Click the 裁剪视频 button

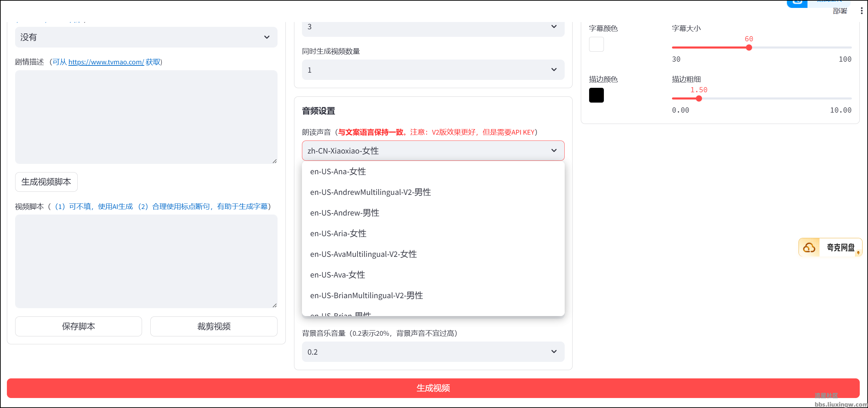click(214, 326)
